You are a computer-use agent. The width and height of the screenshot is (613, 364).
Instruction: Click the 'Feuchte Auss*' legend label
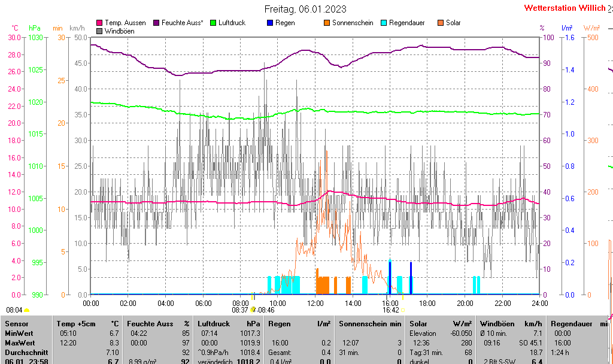pyautogui.click(x=182, y=23)
